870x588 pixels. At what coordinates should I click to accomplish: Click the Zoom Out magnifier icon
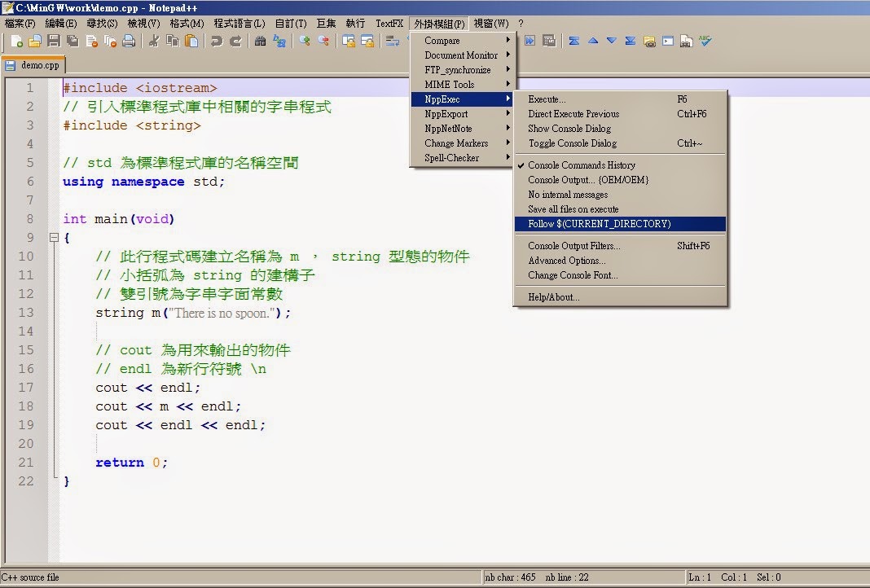[x=323, y=41]
